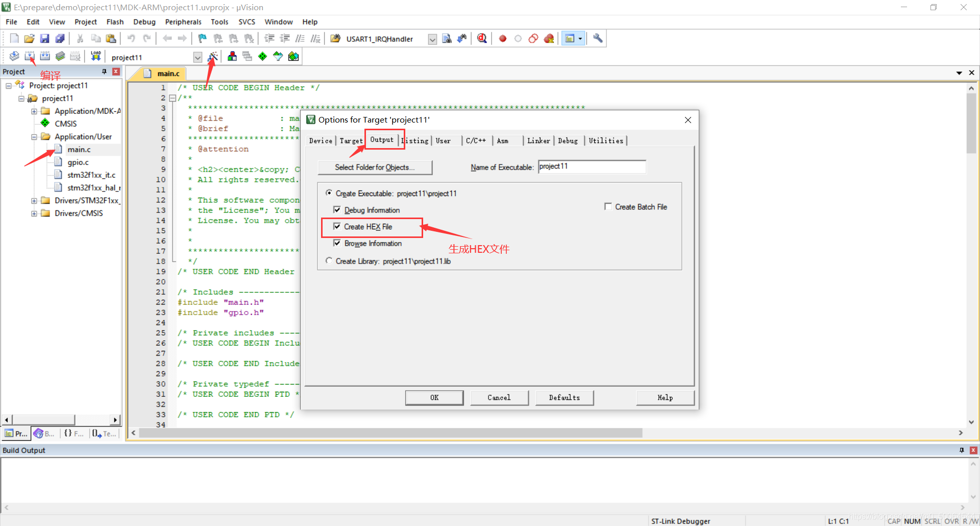Insert a breakpoint with the red dot

503,39
